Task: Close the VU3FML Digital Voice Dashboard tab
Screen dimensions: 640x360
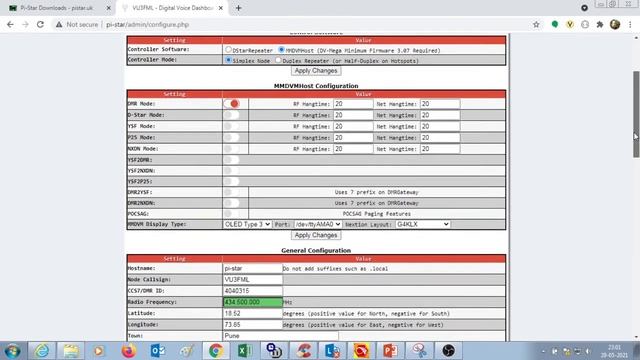Action: click(x=221, y=8)
